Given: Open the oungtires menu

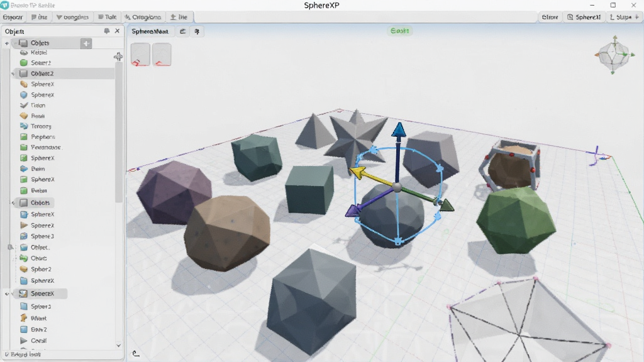Looking at the screenshot, I should pos(73,17).
